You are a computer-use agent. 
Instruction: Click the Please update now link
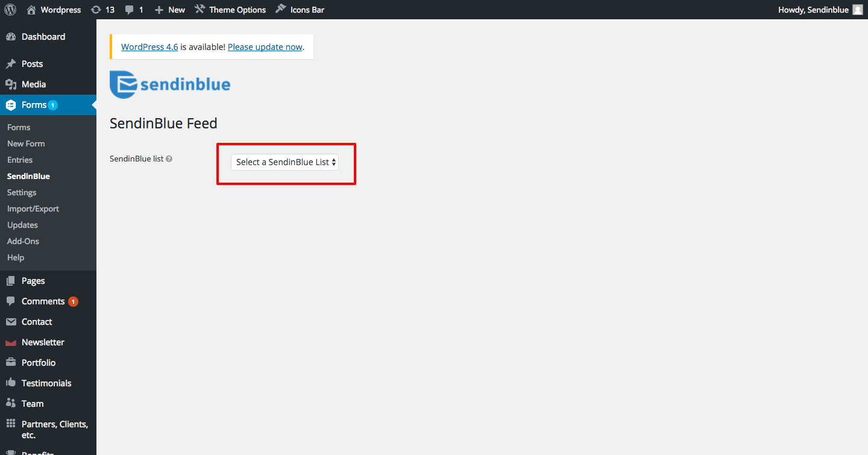[x=265, y=46]
